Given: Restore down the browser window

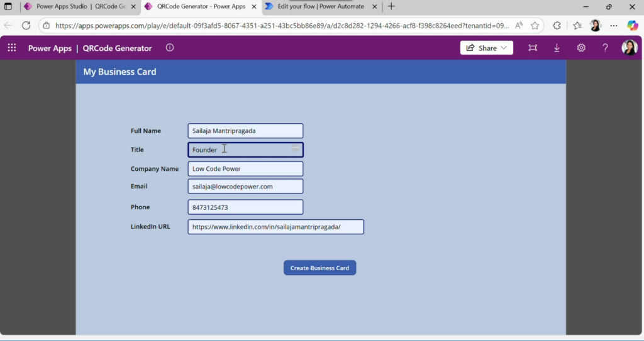Looking at the screenshot, I should [609, 6].
